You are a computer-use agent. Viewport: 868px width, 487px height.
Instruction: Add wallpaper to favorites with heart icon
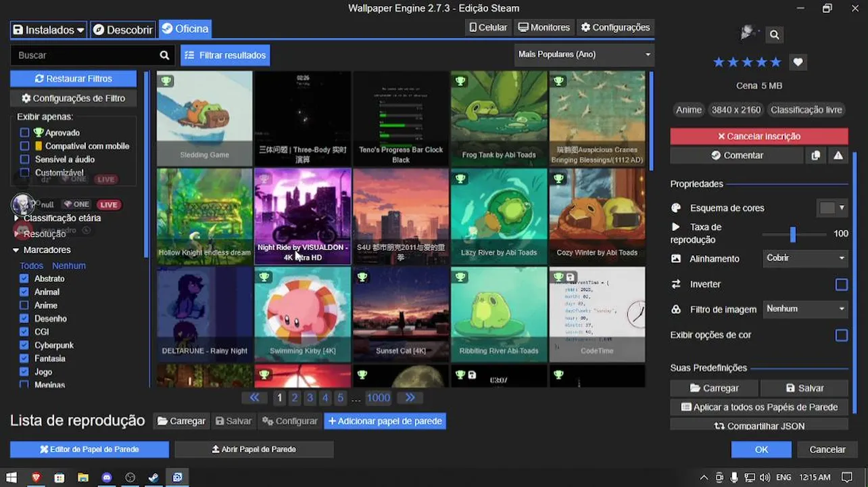798,62
